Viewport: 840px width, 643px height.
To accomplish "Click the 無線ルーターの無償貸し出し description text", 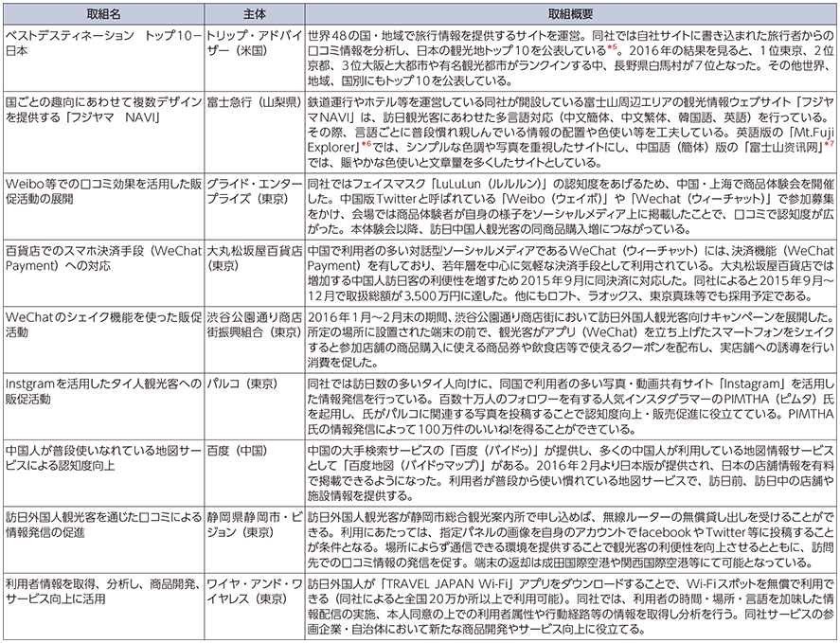I will click(x=570, y=540).
